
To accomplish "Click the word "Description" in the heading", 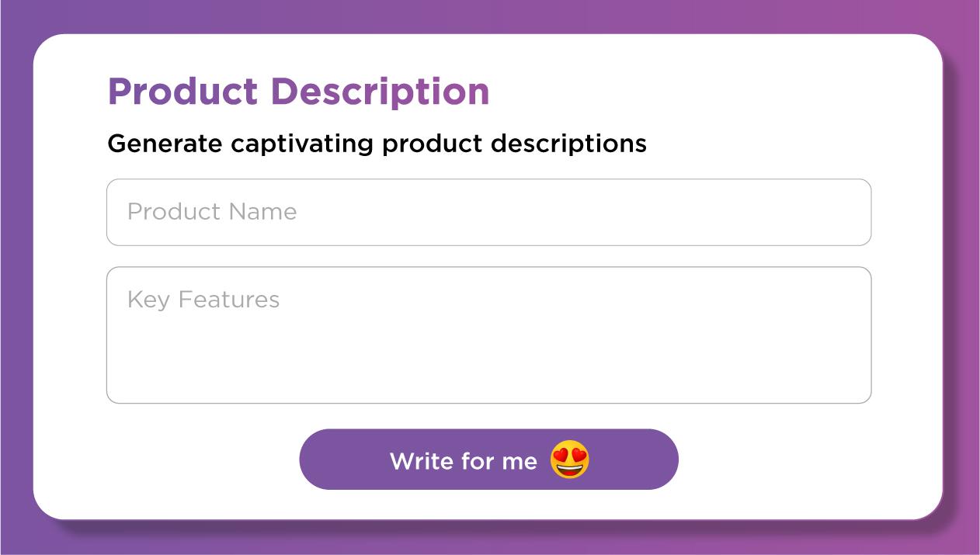I will (x=380, y=92).
